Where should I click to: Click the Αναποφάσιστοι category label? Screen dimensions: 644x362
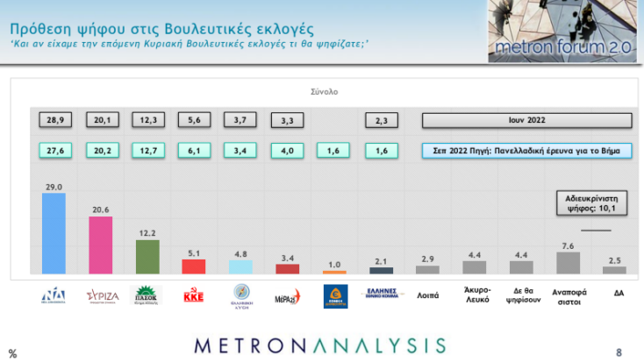click(x=568, y=295)
